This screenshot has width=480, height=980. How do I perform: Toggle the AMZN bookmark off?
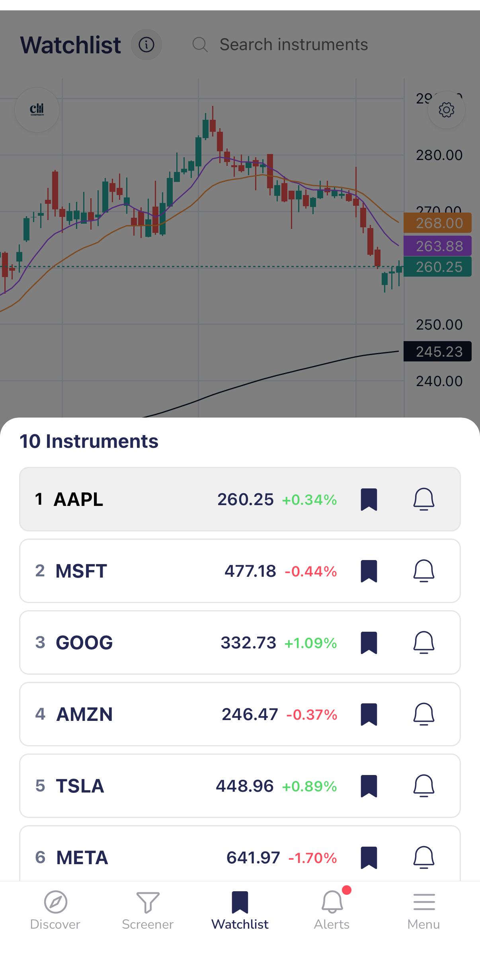(369, 714)
